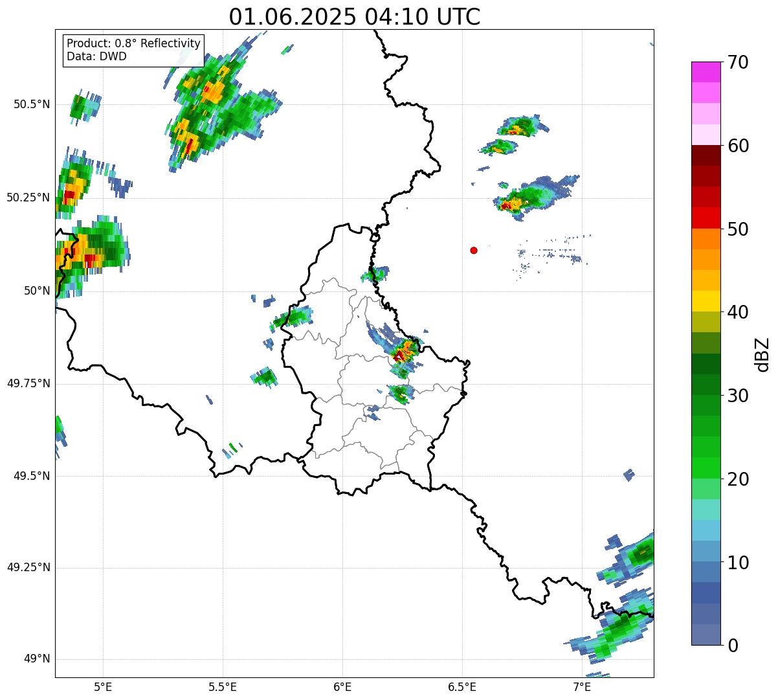Click the 0 value on colorbar
Image resolution: width=778 pixels, height=700 pixels.
click(x=733, y=646)
